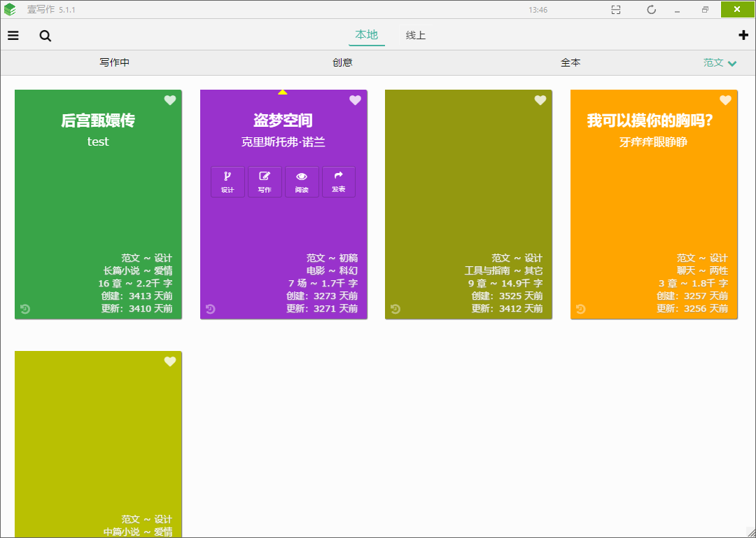This screenshot has height=538, width=756.
Task: Toggle favorite heart on 后宫甄嬛传
Action: click(x=170, y=100)
